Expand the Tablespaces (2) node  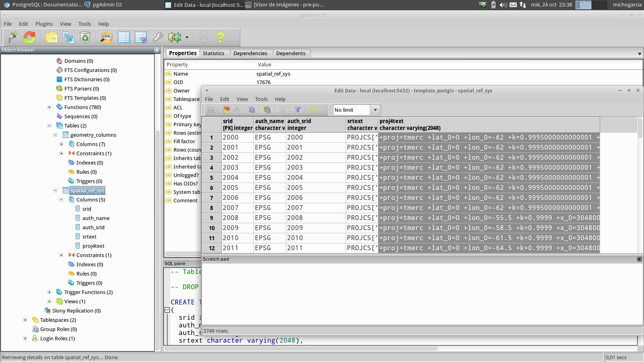[25, 320]
